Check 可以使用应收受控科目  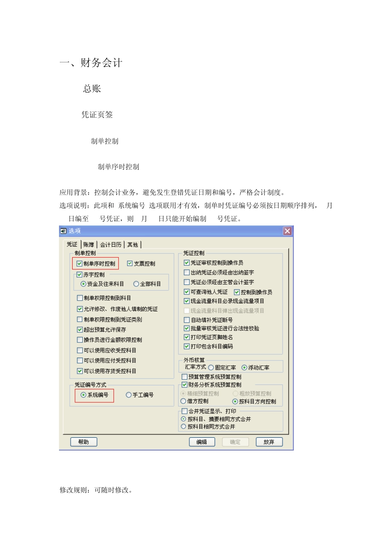[x=80, y=350]
